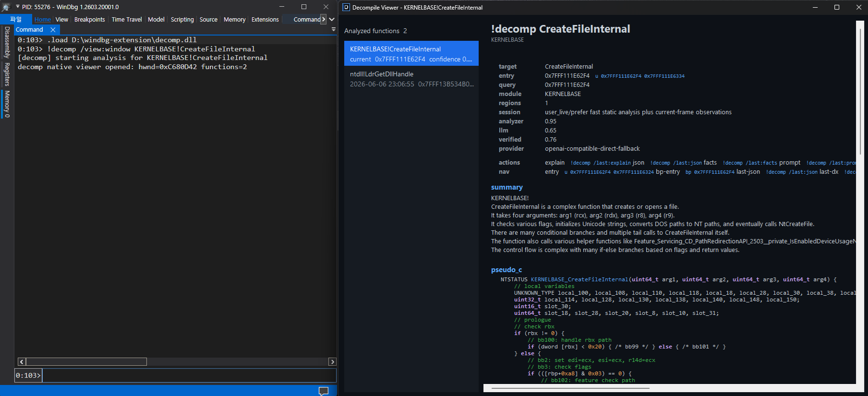
Task: Click the llm value '0.65'
Action: pos(551,131)
